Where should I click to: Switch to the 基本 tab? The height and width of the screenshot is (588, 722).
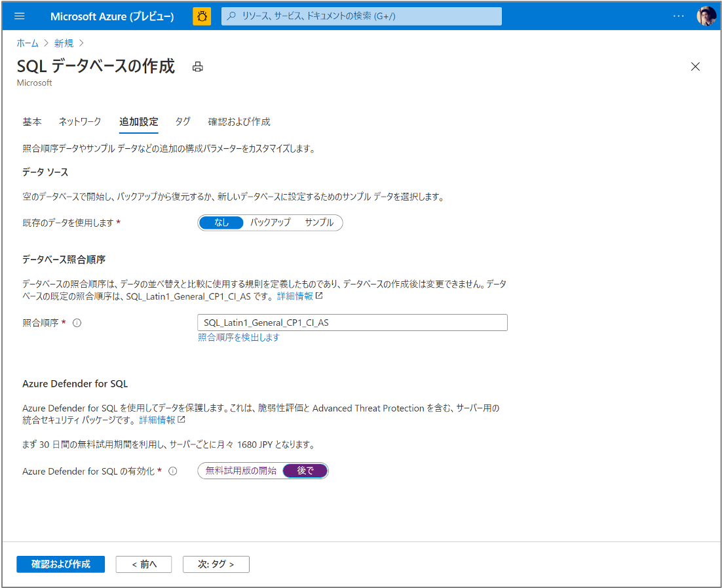click(x=31, y=122)
